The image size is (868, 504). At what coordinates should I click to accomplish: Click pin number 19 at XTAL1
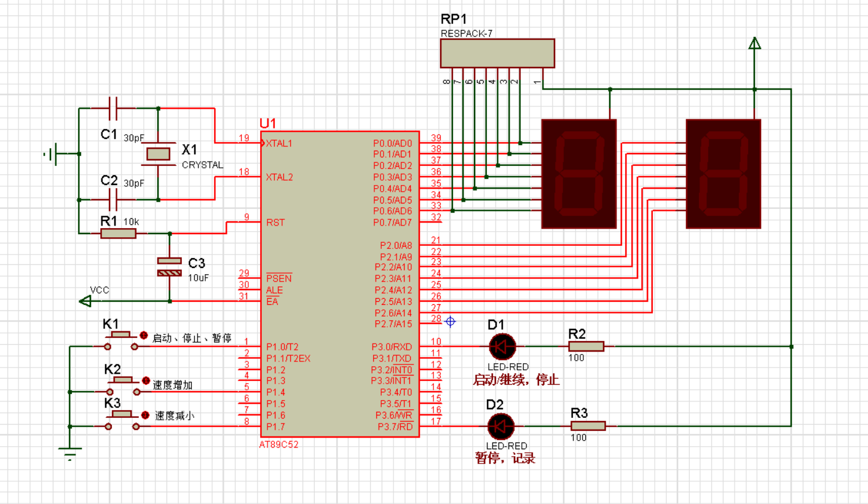[243, 138]
